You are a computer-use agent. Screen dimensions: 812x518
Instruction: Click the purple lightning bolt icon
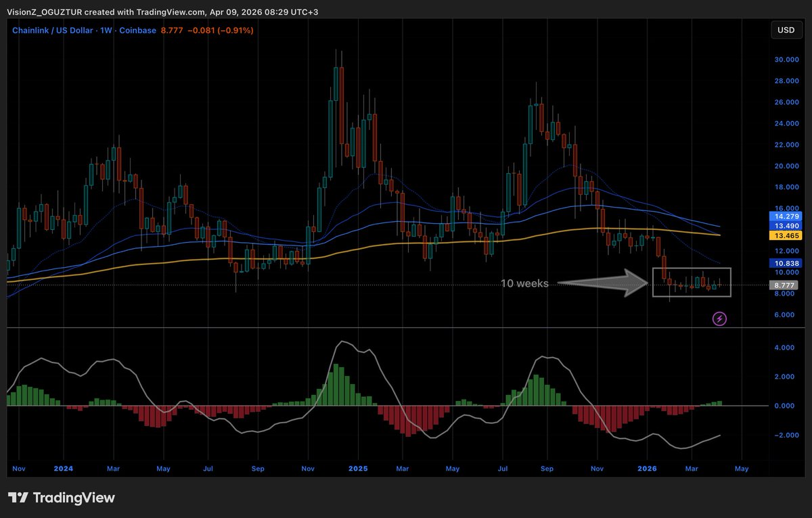pyautogui.click(x=720, y=319)
